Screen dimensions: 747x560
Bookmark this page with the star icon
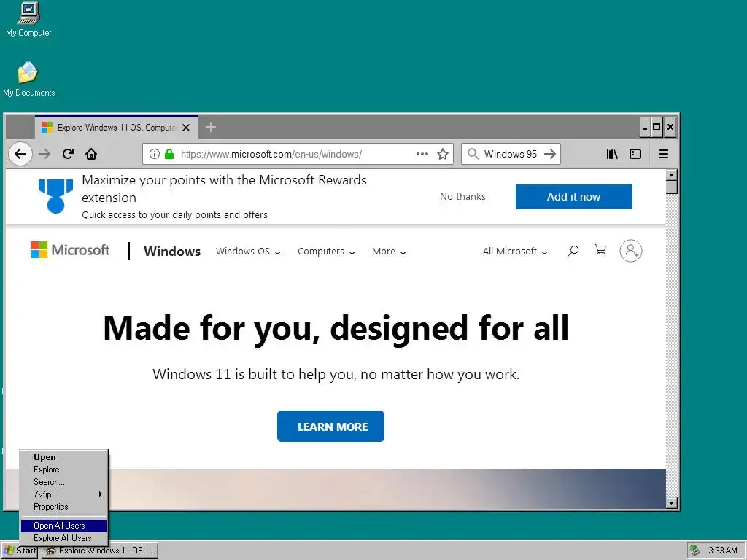[443, 154]
